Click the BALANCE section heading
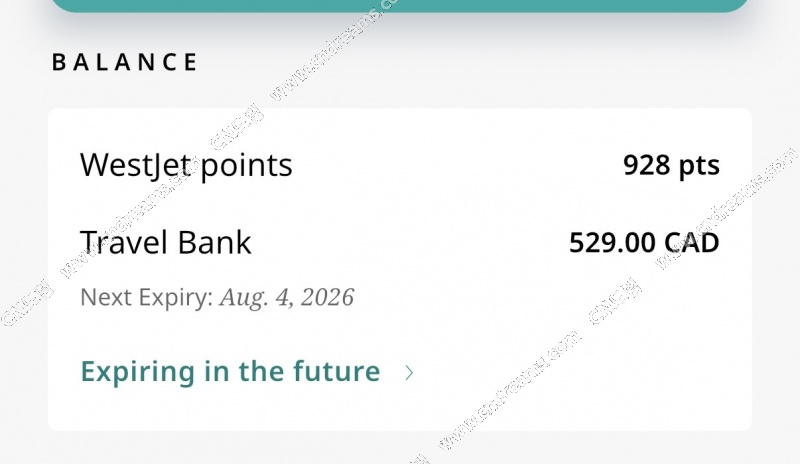 [125, 62]
